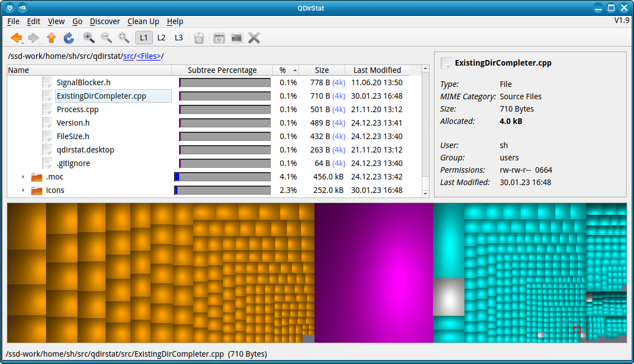Switch to layout L2
The width and height of the screenshot is (634, 364).
point(161,38)
